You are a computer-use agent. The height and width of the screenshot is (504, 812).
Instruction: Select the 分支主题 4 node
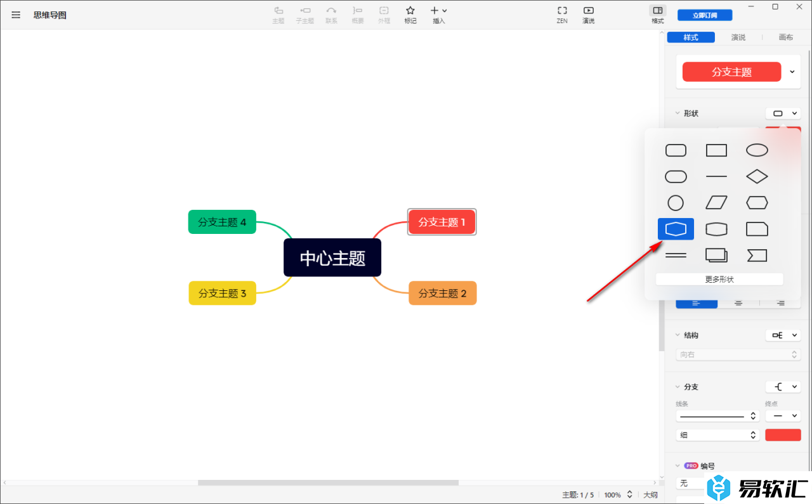tap(222, 222)
